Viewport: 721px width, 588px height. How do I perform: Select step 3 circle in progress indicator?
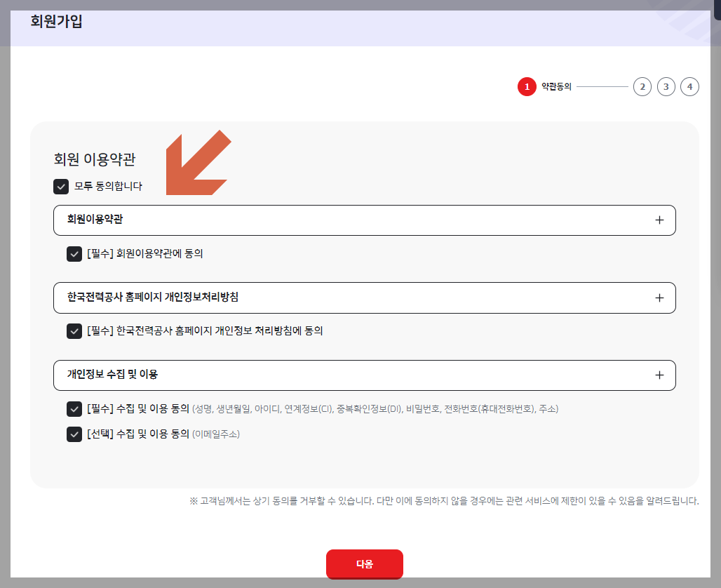point(666,86)
